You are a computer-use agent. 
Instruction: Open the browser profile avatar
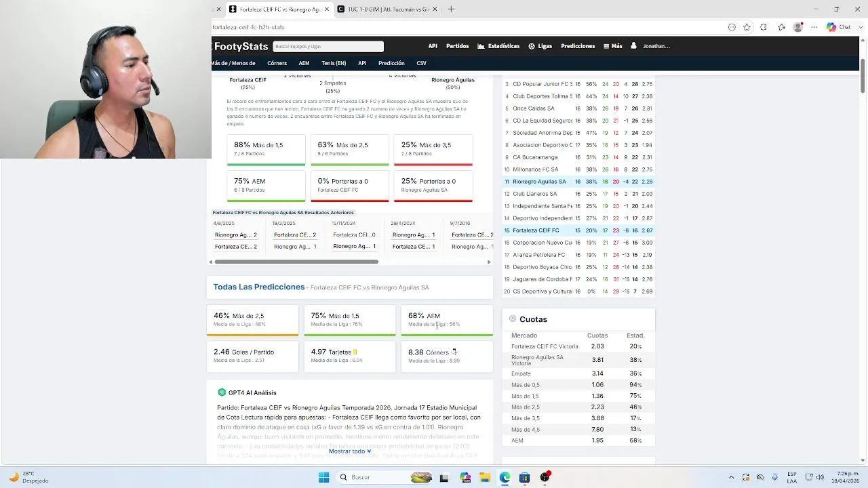(x=797, y=27)
